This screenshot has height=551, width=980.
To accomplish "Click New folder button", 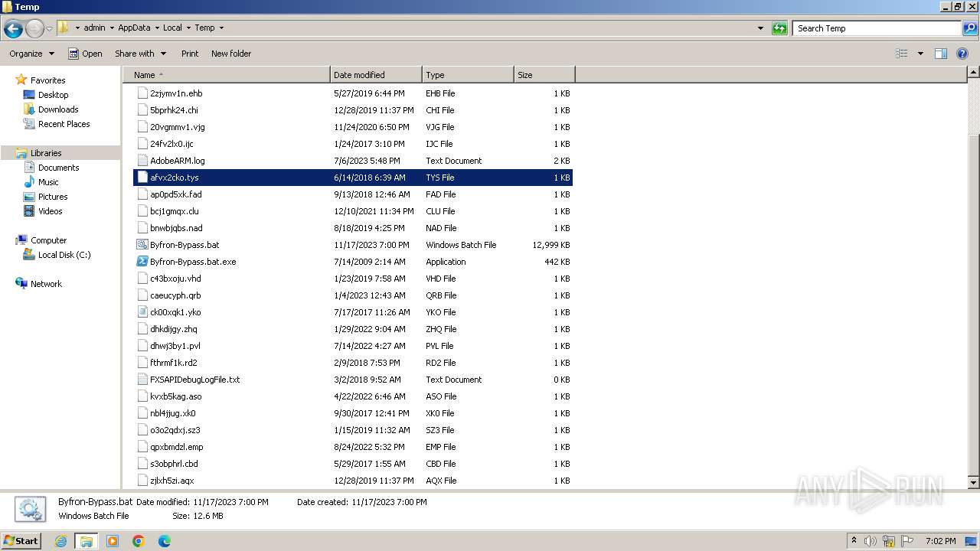I will [x=231, y=54].
